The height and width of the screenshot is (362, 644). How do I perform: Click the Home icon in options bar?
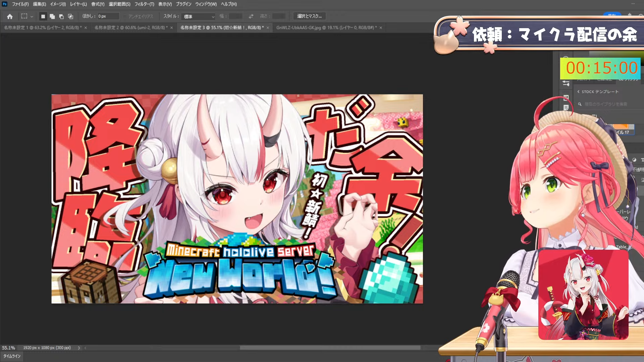click(10, 16)
